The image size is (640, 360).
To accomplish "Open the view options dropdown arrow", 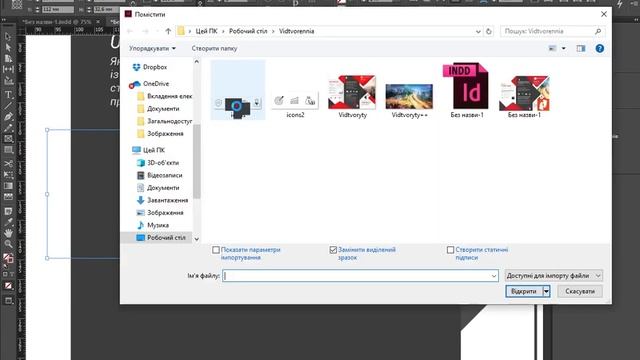I will tap(564, 49).
